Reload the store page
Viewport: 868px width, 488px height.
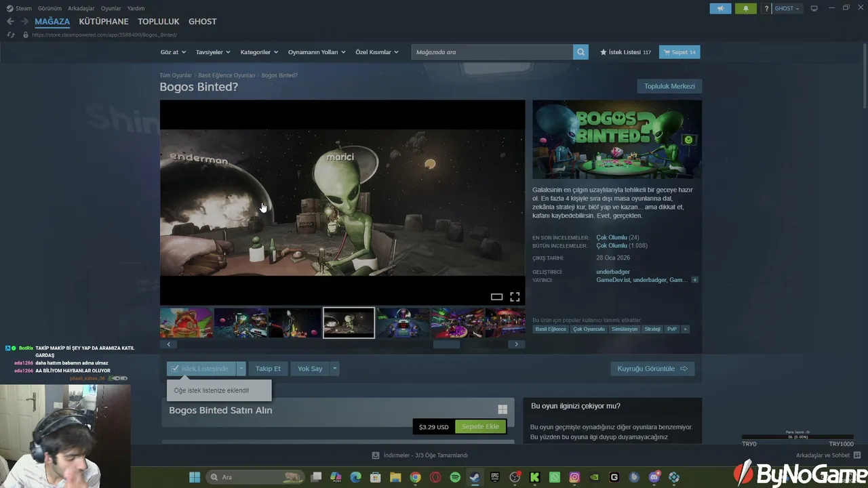[11, 35]
